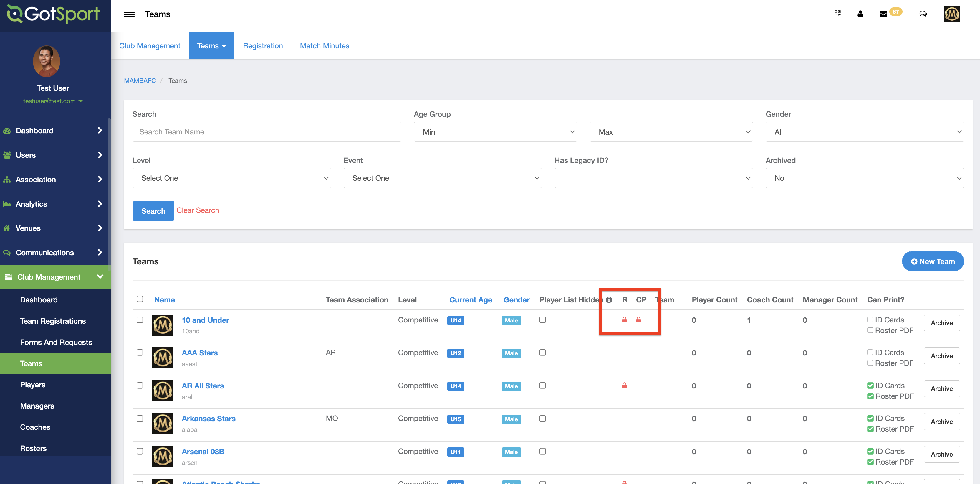Open the Gender dropdown
980x484 pixels.
click(864, 132)
